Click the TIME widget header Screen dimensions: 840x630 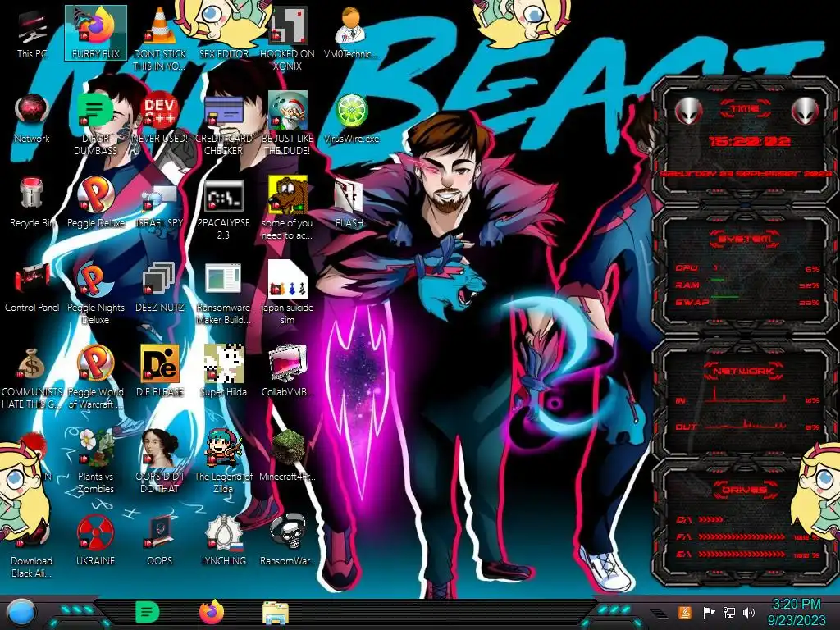745,109
